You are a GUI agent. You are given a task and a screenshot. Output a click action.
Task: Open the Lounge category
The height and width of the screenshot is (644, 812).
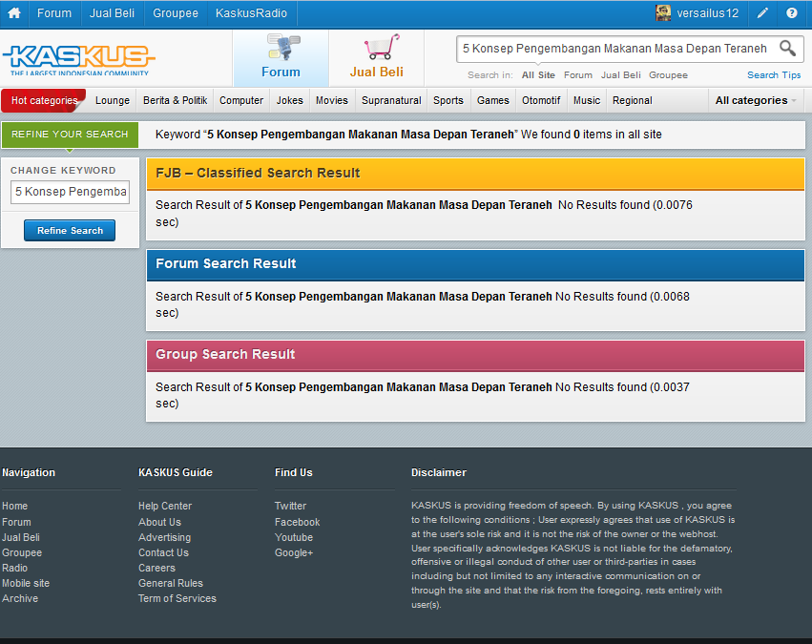[x=113, y=100]
